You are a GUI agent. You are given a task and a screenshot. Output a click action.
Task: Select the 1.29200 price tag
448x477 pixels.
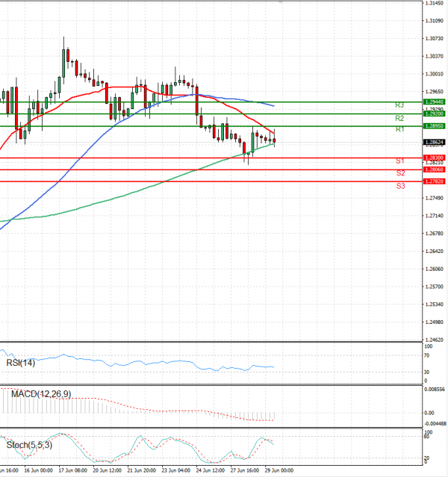pyautogui.click(x=435, y=113)
